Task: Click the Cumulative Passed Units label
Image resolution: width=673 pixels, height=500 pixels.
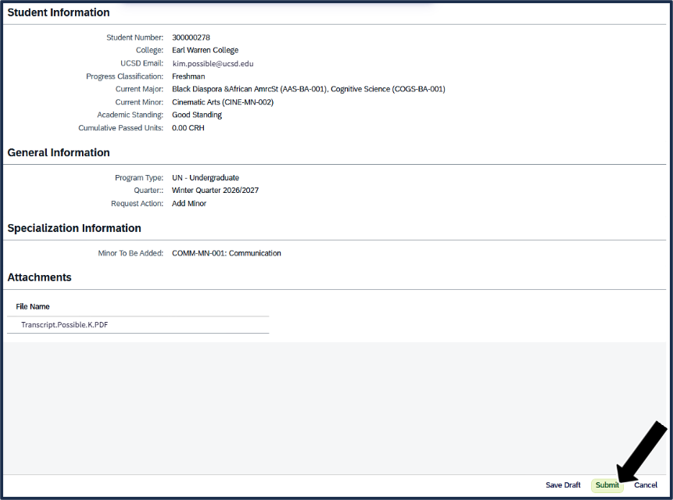Action: tap(121, 128)
